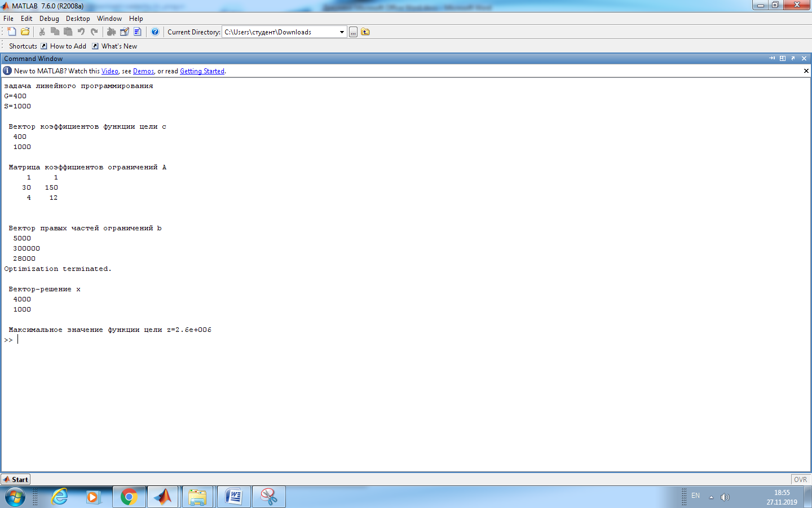Click the 'Optimization terminated.' output line
This screenshot has width=812, height=508.
58,269
